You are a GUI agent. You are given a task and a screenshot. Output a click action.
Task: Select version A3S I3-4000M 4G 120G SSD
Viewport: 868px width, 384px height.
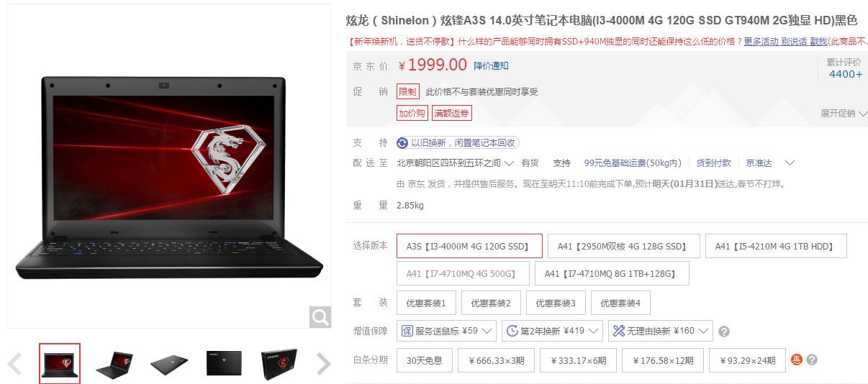point(469,246)
